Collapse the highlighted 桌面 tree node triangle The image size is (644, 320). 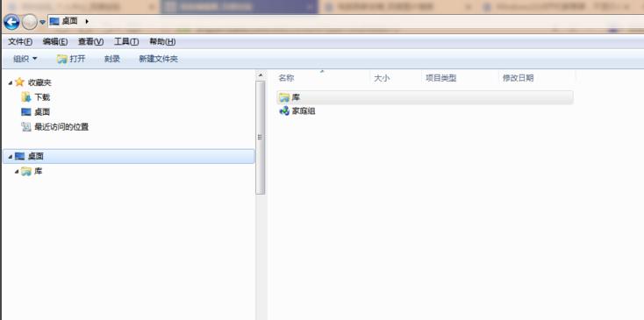(x=11, y=157)
